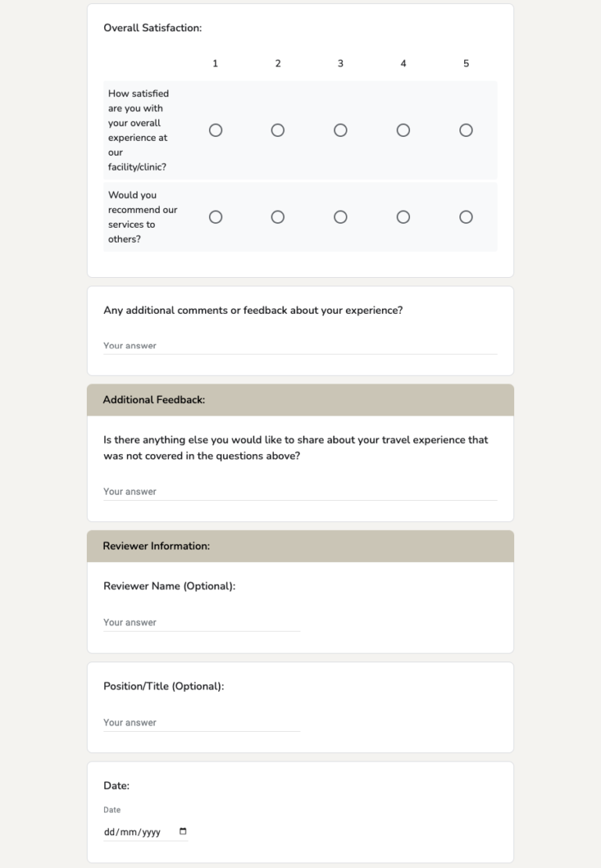This screenshot has height=868, width=601.
Task: Select rating 1 for overall facility satisfaction
Action: (215, 130)
